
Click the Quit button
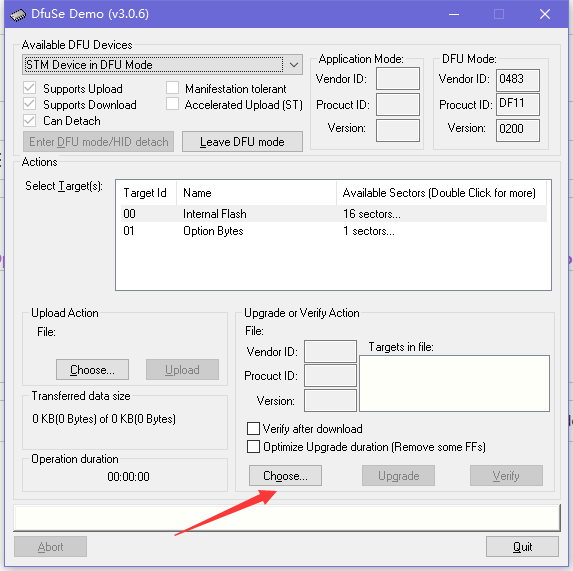point(522,547)
